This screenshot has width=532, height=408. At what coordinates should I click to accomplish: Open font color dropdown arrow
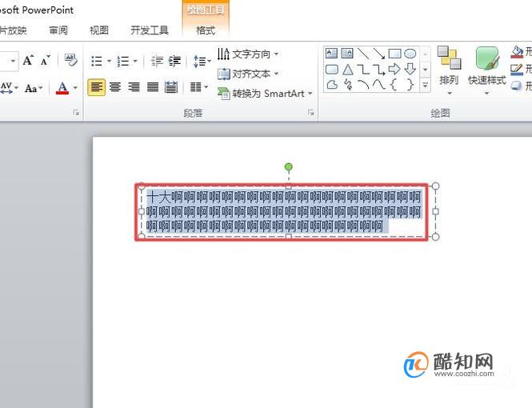click(75, 88)
